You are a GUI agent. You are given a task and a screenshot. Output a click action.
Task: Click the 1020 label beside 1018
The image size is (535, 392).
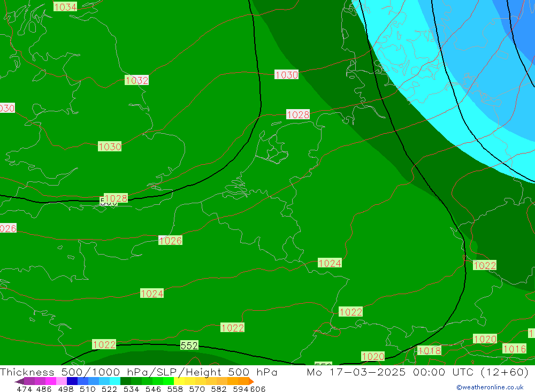373,357
